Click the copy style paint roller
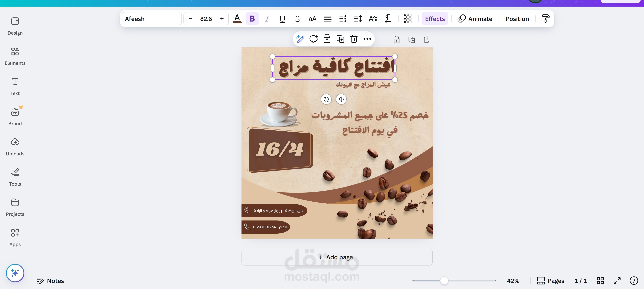Viewport: 644px width, 289px height. point(546,19)
